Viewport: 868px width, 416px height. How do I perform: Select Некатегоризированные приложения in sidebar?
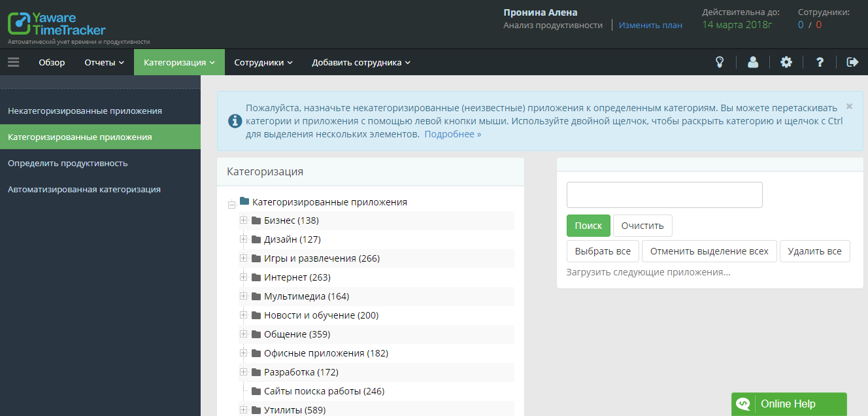click(x=85, y=111)
